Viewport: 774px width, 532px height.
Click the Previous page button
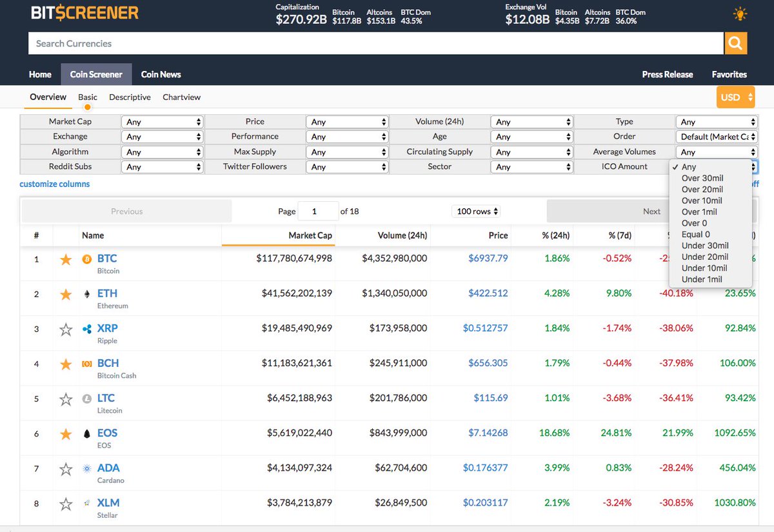coord(126,212)
